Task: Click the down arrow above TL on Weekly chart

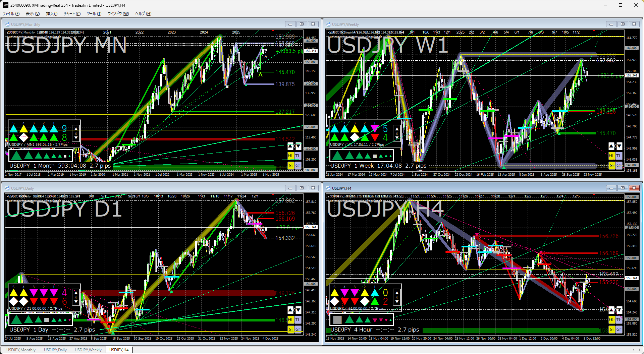Action: click(x=619, y=146)
